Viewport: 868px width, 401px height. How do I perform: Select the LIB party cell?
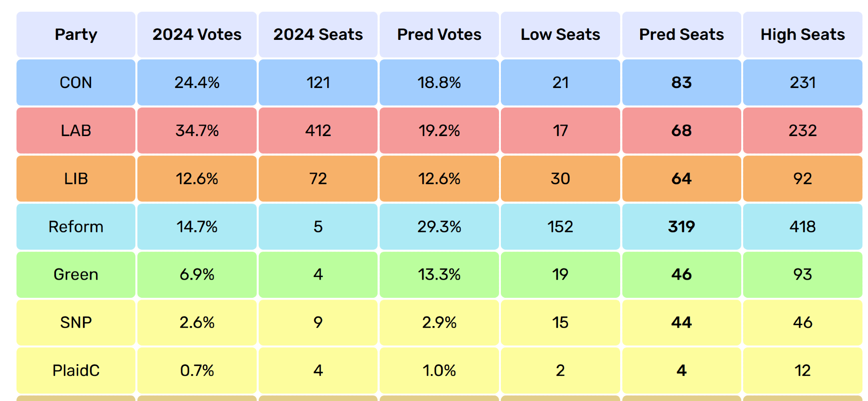coord(76,179)
